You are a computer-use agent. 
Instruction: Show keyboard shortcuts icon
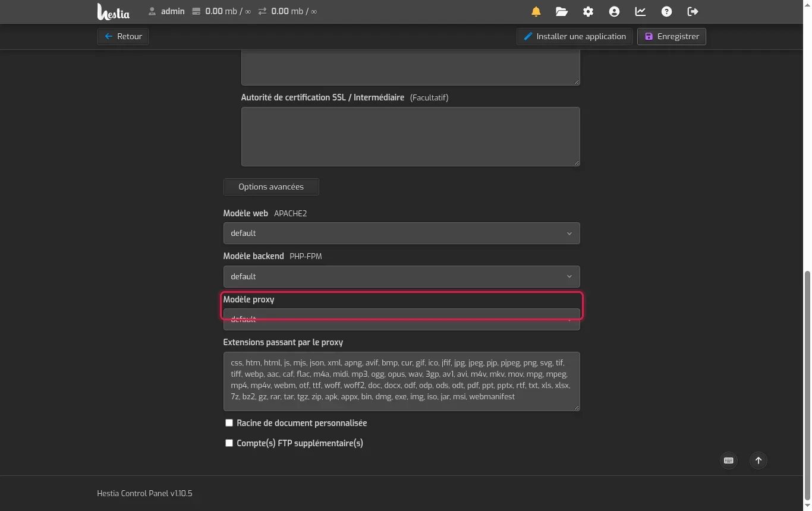click(729, 460)
